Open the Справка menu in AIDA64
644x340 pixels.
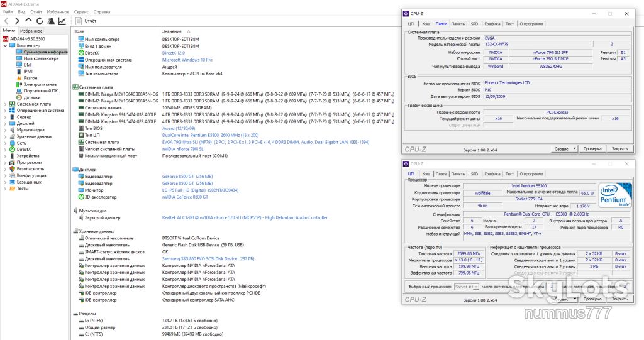101,12
